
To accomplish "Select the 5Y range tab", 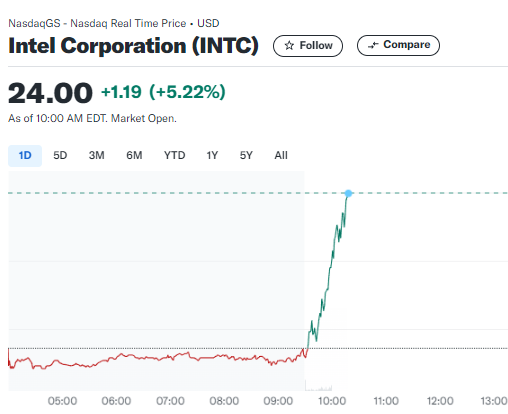I will tap(246, 156).
